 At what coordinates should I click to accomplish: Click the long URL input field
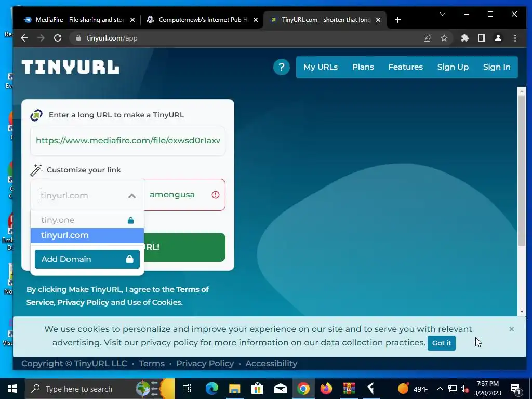(x=128, y=141)
